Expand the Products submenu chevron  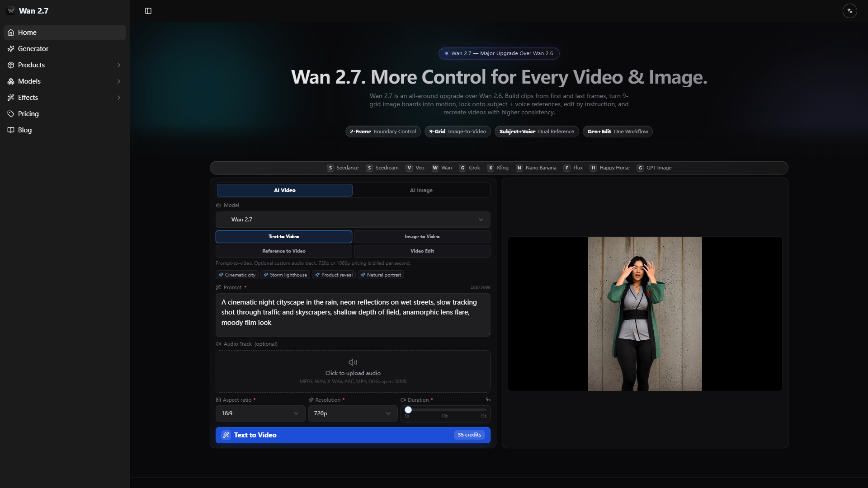pyautogui.click(x=119, y=65)
